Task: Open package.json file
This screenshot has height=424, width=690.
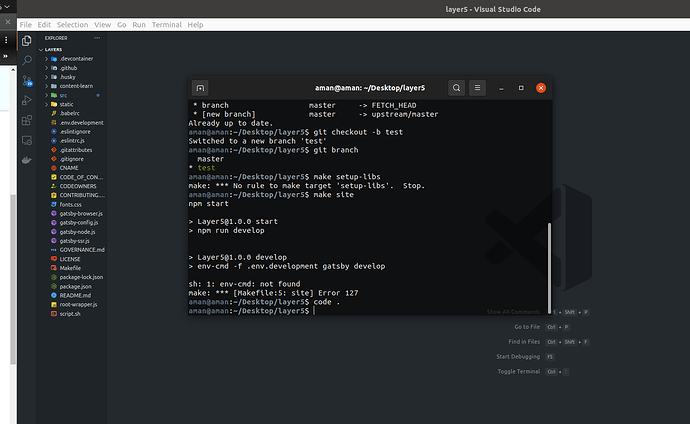Action: tap(75, 286)
